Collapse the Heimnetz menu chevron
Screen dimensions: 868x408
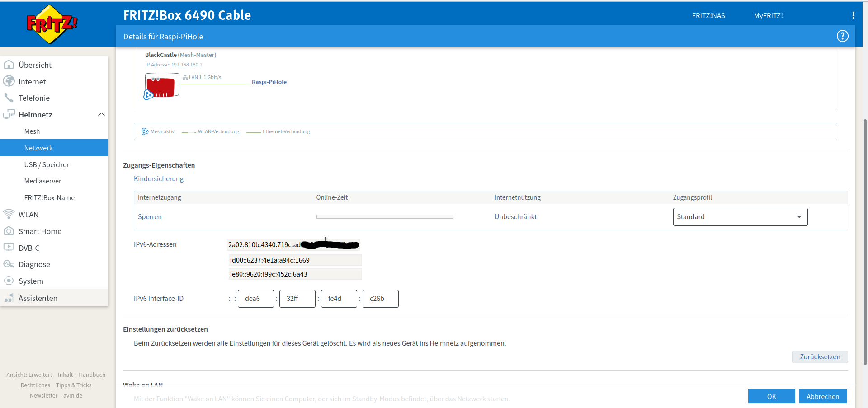101,114
